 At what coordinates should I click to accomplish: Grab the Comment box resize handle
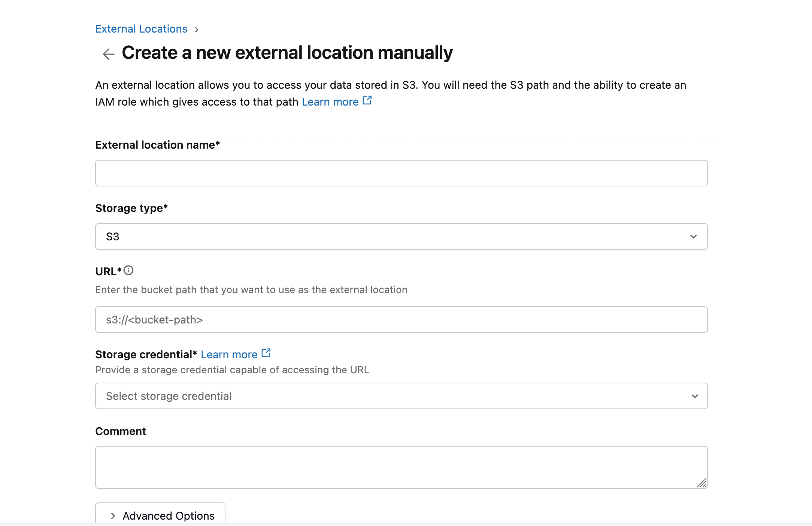703,483
